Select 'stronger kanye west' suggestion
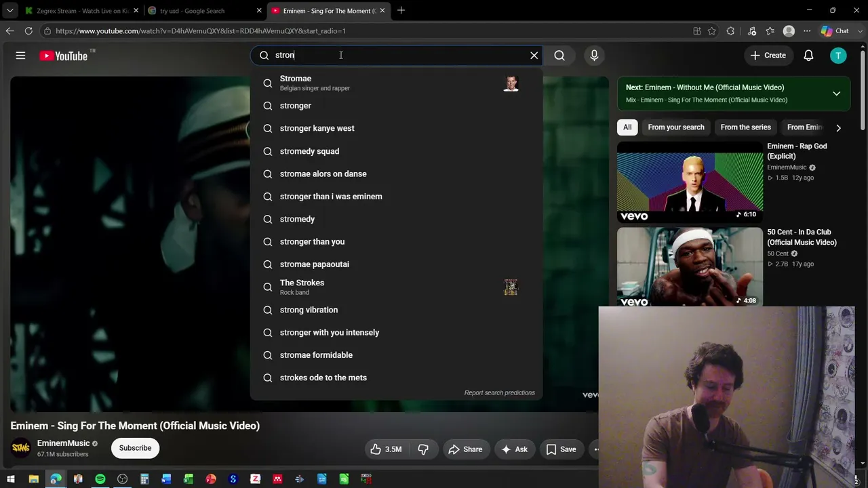 [x=397, y=128]
